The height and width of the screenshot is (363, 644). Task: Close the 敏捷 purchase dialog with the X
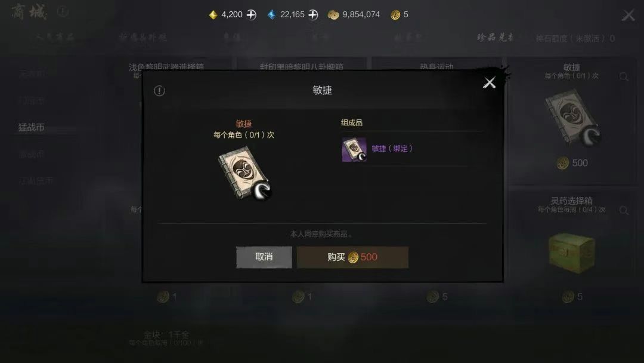[489, 82]
